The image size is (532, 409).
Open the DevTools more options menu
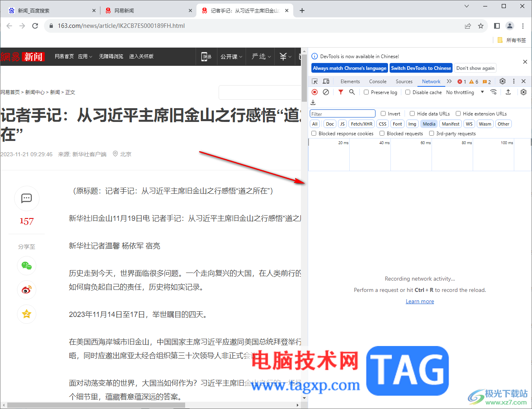click(x=513, y=81)
